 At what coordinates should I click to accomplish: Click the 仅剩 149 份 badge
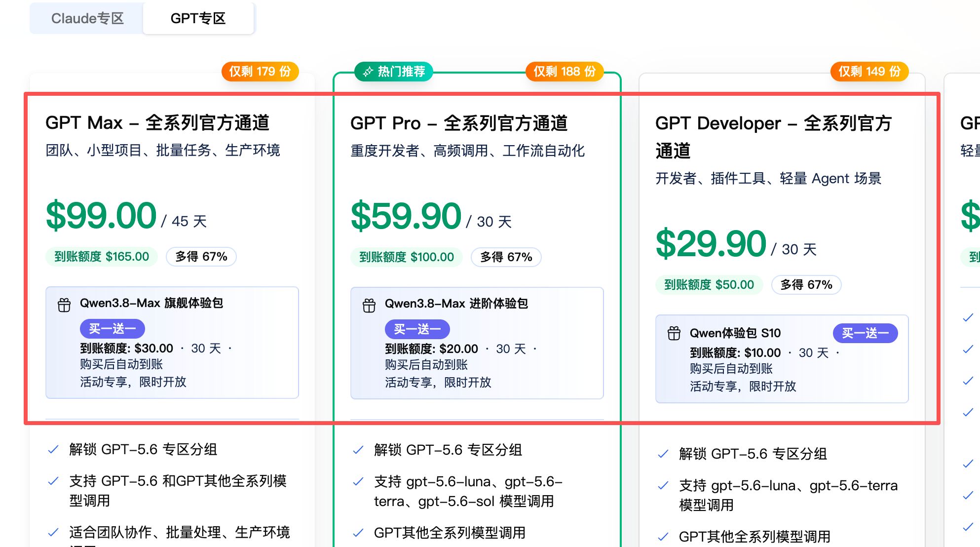870,72
